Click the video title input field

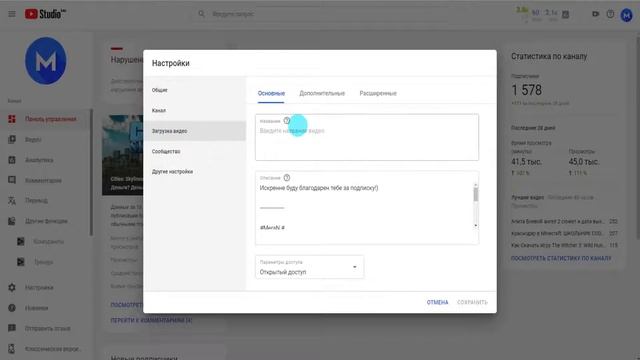click(367, 137)
